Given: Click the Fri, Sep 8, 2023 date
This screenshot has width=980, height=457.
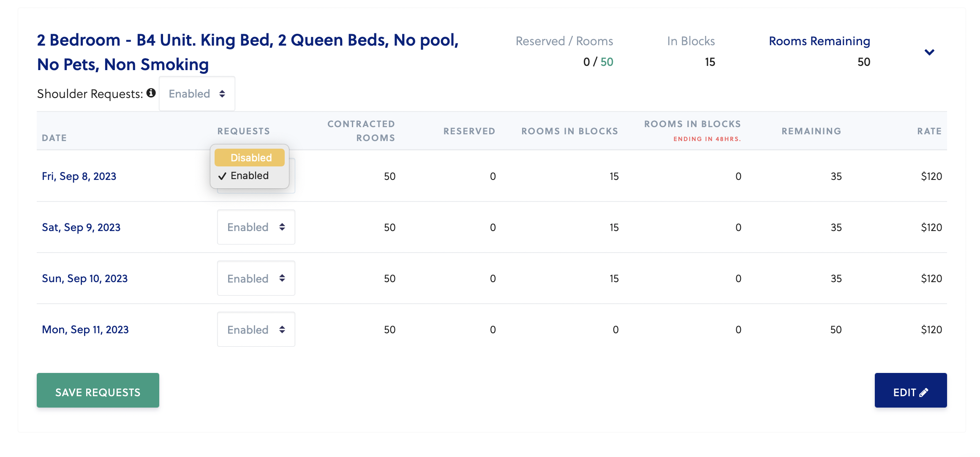Looking at the screenshot, I should click(x=79, y=176).
